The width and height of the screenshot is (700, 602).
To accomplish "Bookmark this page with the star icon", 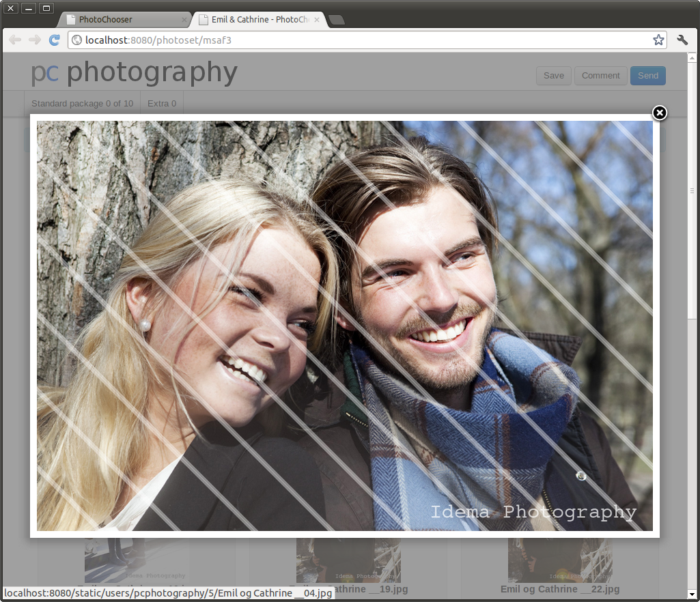I will (658, 40).
